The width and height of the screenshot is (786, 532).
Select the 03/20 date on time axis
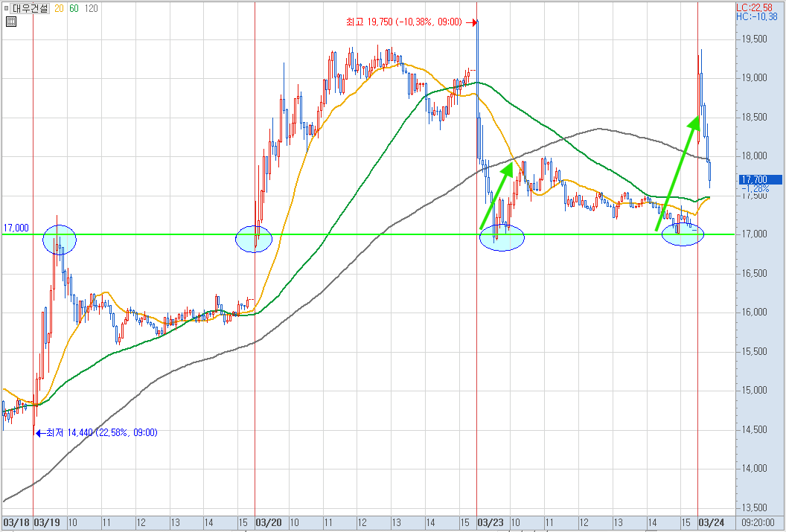coord(269,522)
